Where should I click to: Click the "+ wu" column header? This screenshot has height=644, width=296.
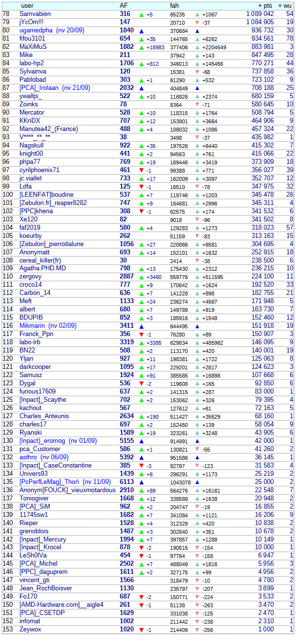pos(285,6)
